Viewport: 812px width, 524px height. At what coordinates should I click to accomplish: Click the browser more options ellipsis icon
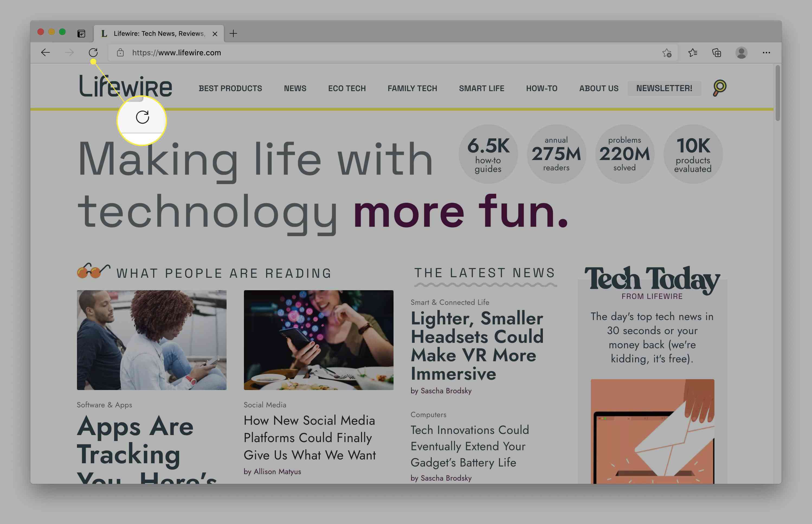tap(766, 53)
